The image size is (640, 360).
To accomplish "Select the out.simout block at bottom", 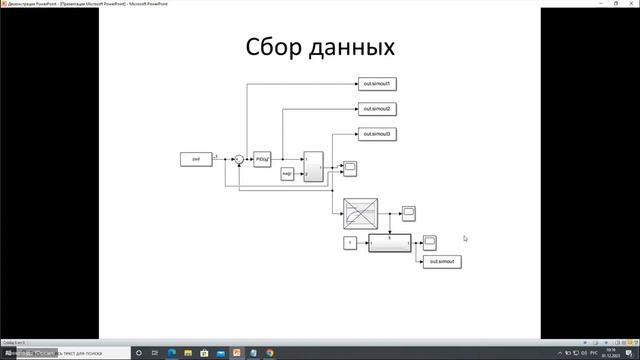I will pos(442,262).
